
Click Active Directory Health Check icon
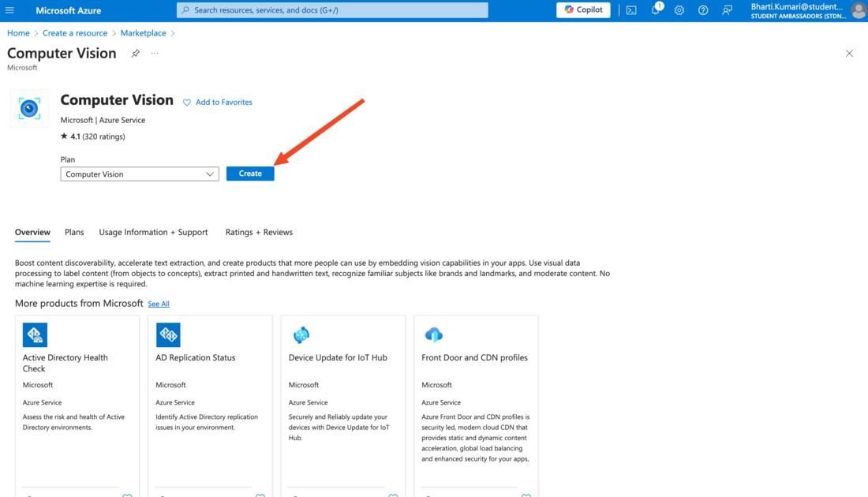coord(35,334)
